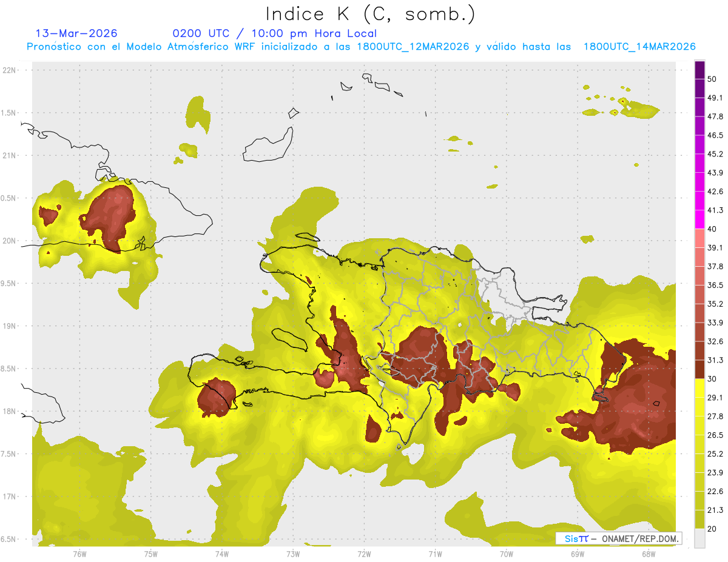Click the yellow swatch between 29.1 and 30
The image size is (728, 562).
click(699, 388)
